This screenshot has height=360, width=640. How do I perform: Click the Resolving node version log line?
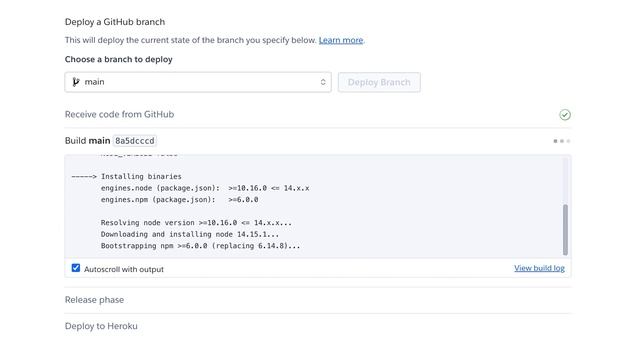pos(196,223)
